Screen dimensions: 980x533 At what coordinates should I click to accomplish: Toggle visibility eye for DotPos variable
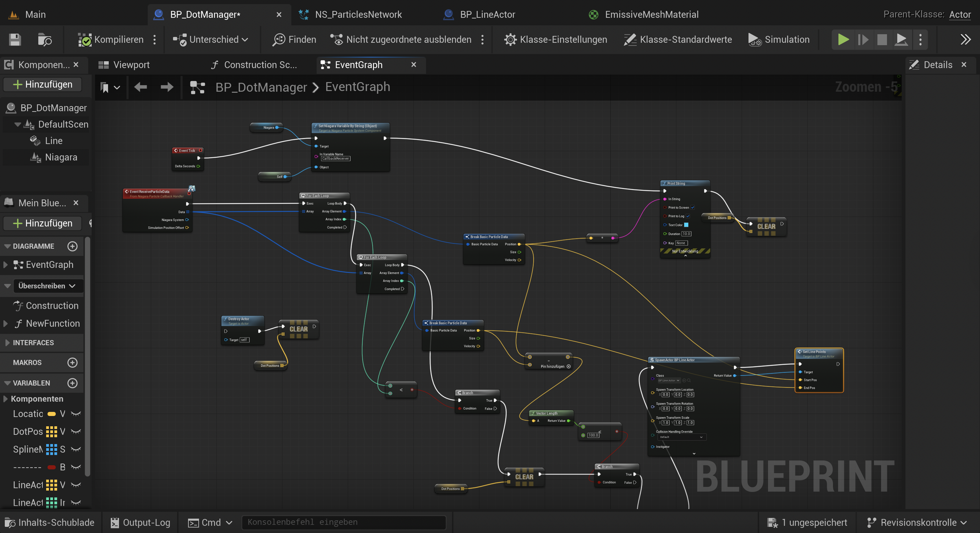click(x=76, y=432)
